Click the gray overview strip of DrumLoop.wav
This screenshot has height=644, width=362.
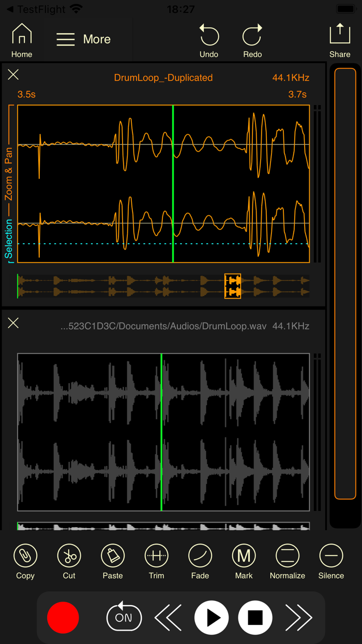[x=163, y=526]
